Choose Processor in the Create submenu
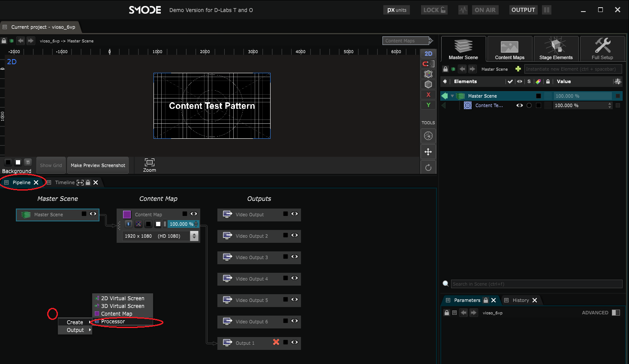Screen dimensions: 629x364 123,322
